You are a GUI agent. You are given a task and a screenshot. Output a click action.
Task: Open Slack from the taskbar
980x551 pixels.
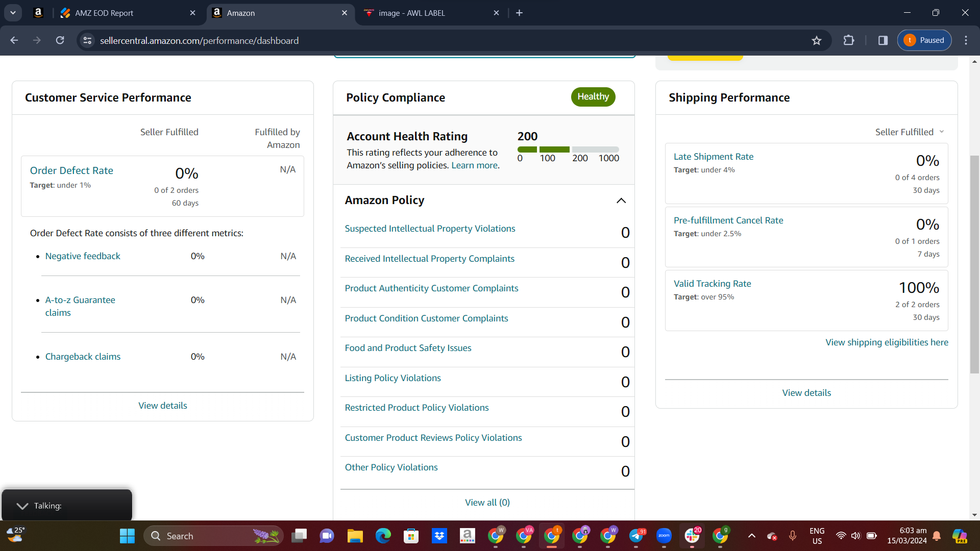point(692,536)
